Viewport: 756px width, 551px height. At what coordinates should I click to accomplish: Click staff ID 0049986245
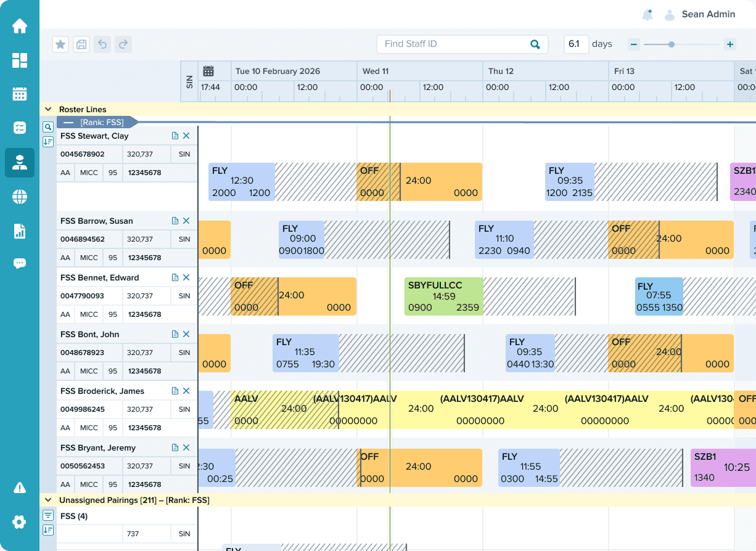pyautogui.click(x=83, y=409)
